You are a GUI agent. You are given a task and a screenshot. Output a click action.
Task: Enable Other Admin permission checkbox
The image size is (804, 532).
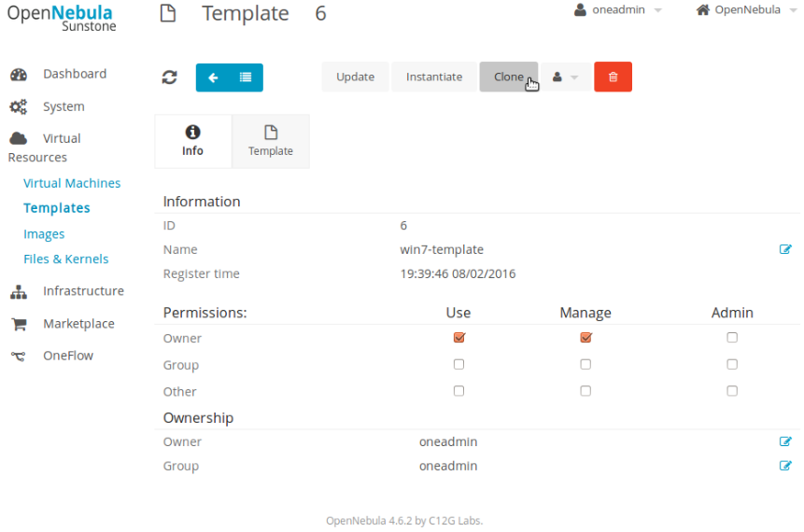732,391
